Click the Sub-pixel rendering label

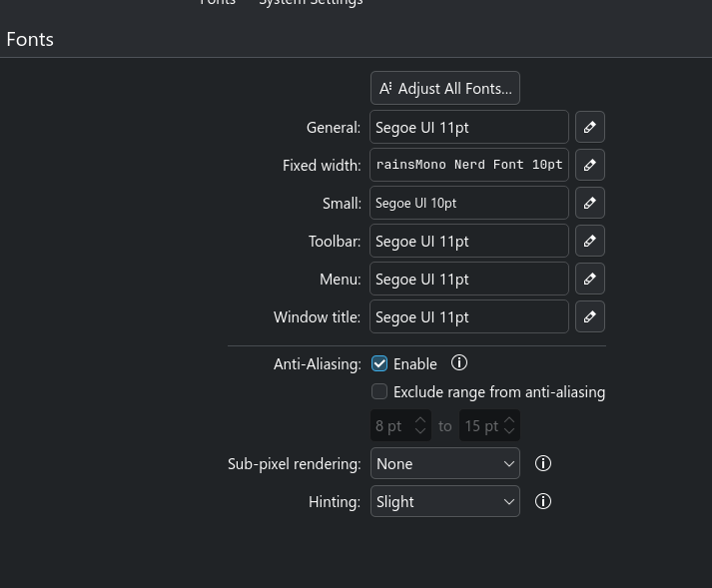[x=295, y=464]
